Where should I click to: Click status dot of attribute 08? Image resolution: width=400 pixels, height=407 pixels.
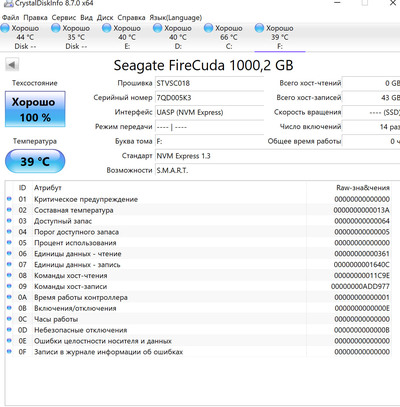(9, 275)
